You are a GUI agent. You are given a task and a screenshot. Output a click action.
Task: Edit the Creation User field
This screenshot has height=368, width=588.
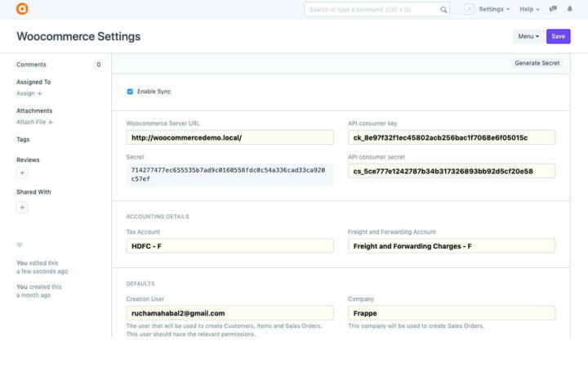pos(229,313)
